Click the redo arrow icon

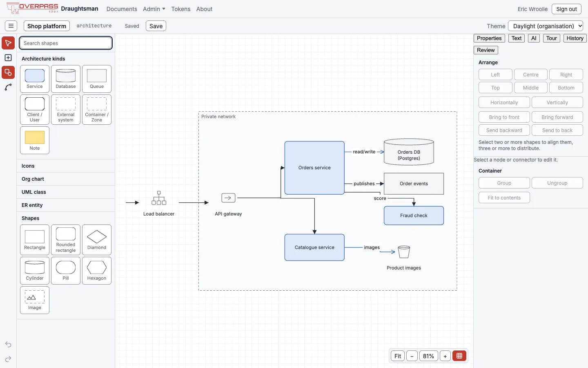[x=8, y=359]
